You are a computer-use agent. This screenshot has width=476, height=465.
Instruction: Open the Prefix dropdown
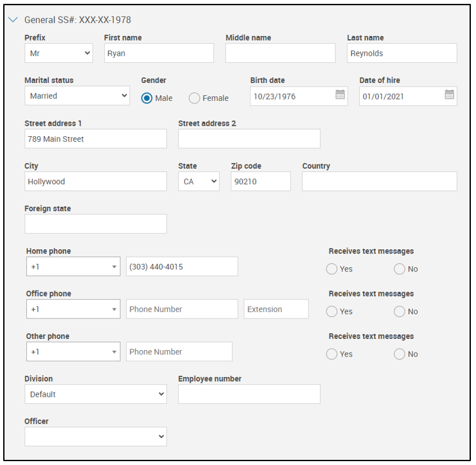click(58, 53)
